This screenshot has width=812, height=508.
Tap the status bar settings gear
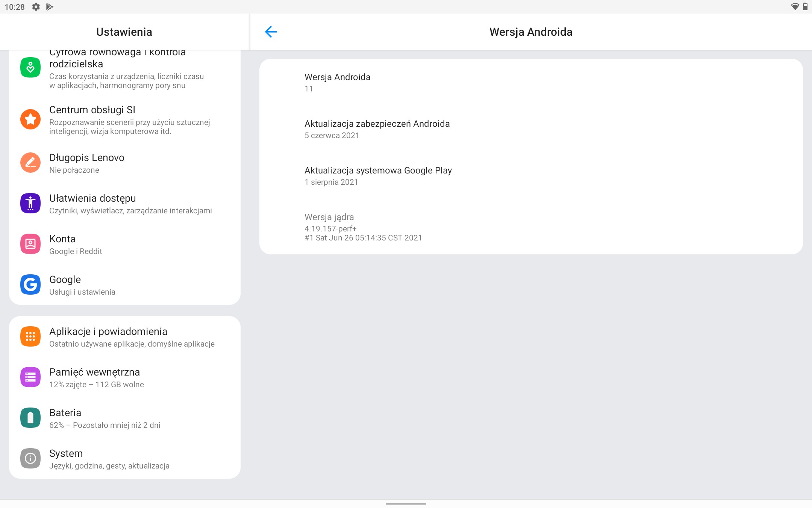[36, 7]
